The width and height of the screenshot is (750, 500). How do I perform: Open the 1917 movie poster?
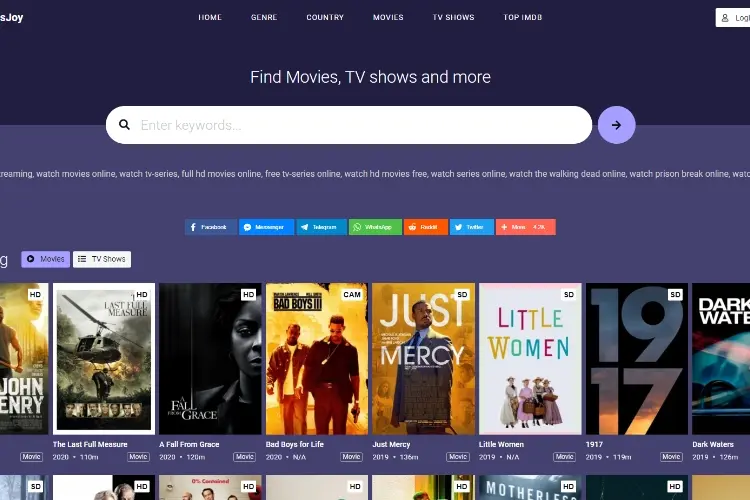coord(637,359)
